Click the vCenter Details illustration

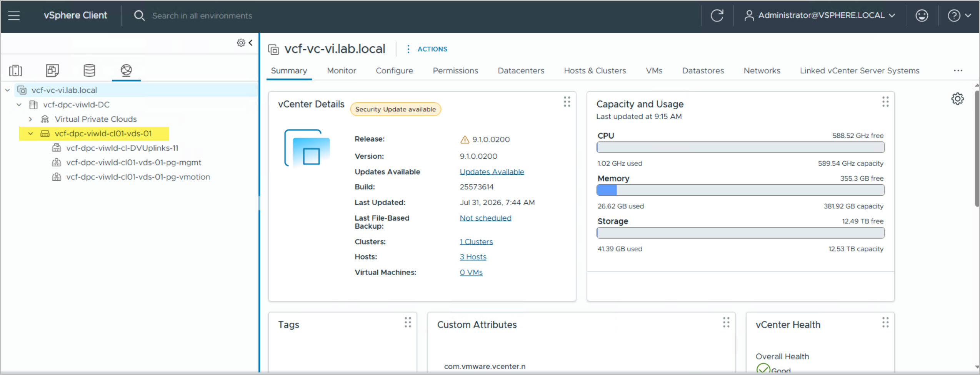tap(307, 148)
